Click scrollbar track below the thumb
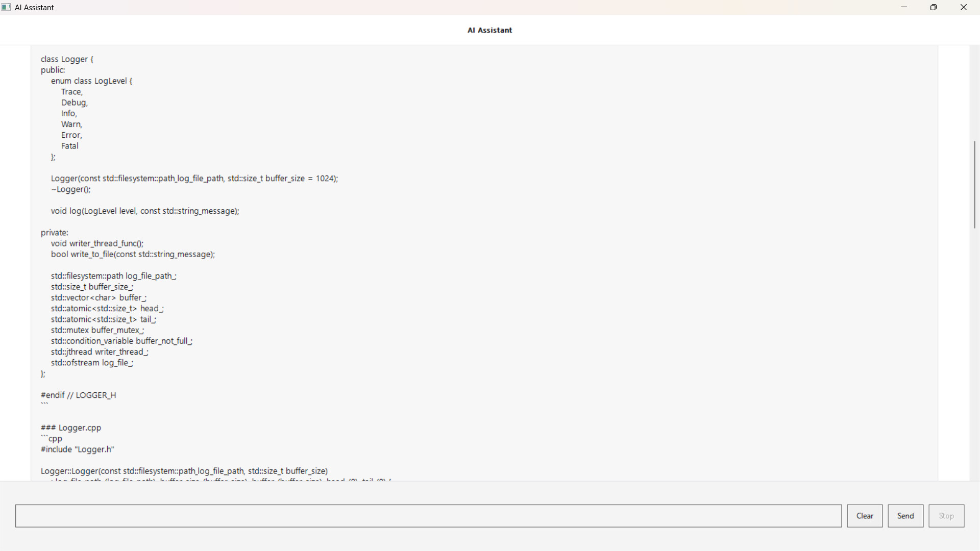 [974, 357]
